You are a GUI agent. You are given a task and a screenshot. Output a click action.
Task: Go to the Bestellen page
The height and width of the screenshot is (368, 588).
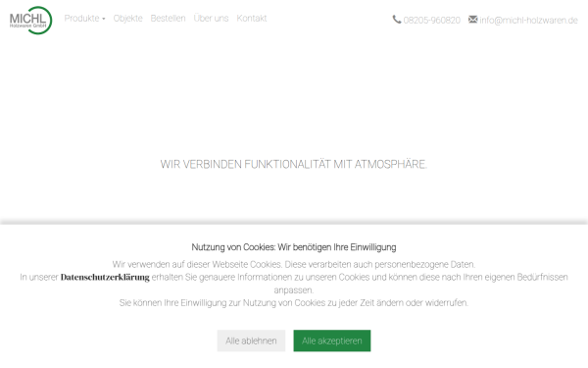pyautogui.click(x=168, y=18)
